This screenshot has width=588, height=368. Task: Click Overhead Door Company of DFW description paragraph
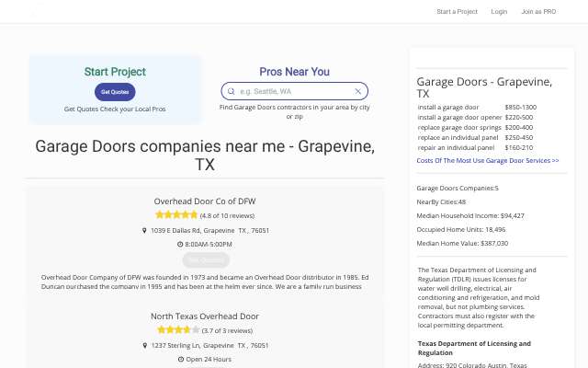[x=205, y=282]
